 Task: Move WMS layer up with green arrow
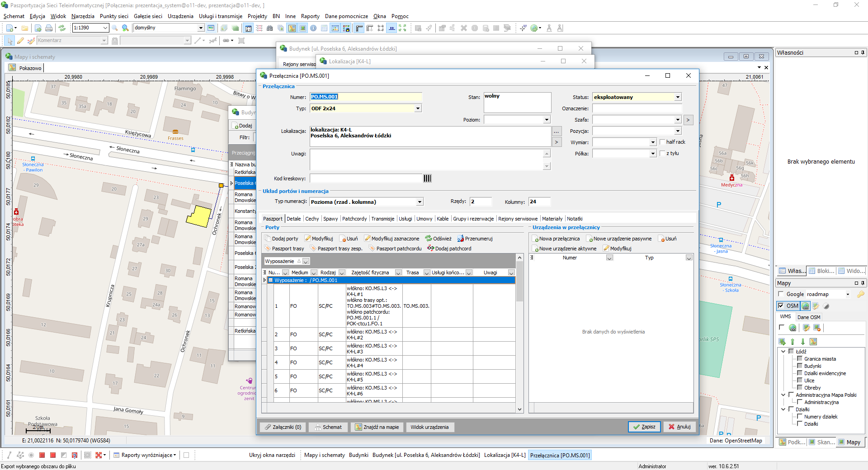(793, 342)
